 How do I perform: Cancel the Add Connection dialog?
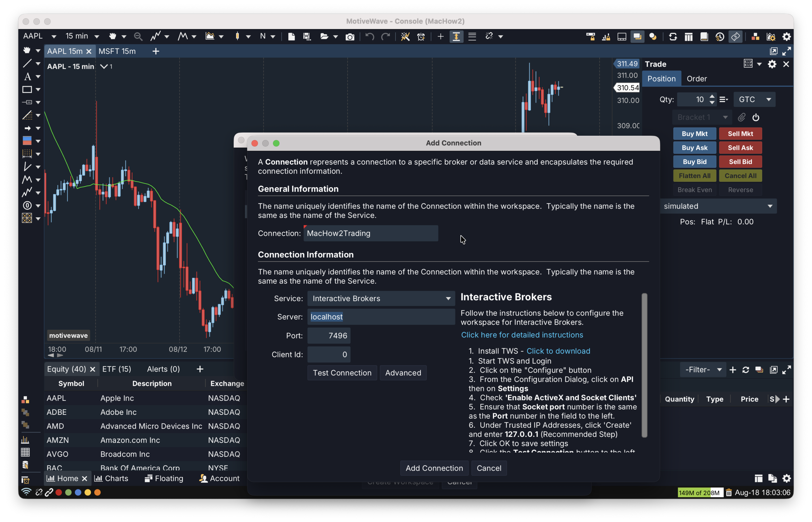click(x=489, y=468)
